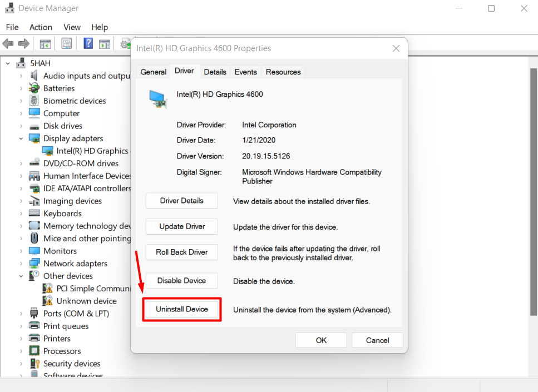This screenshot has width=538, height=392.
Task: Click the Keyboards icon
Action: (x=34, y=213)
